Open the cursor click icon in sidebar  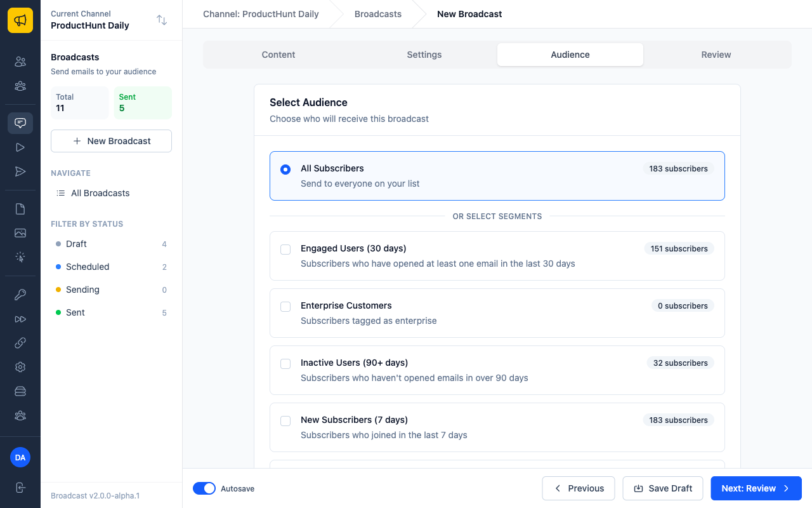(x=20, y=257)
